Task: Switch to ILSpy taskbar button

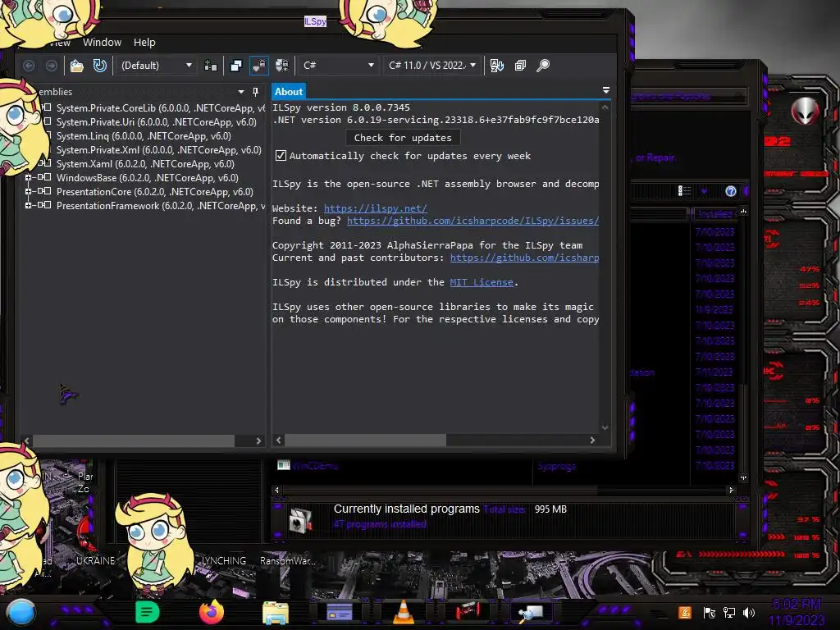Action: click(x=532, y=612)
